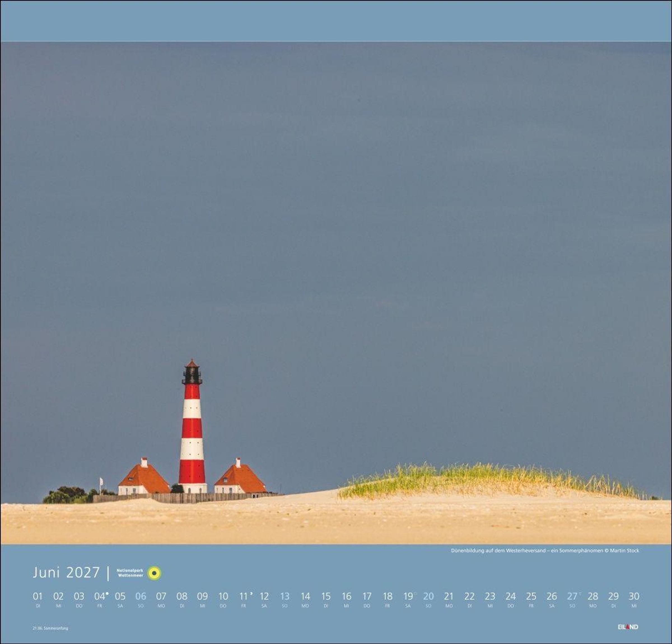Click the moon phase symbol beside 19
This screenshot has height=644, width=672.
point(415,593)
